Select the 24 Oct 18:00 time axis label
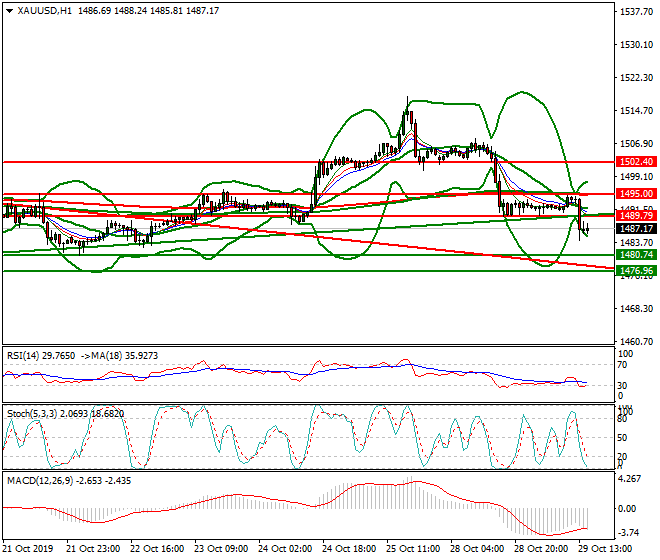 tap(349, 549)
